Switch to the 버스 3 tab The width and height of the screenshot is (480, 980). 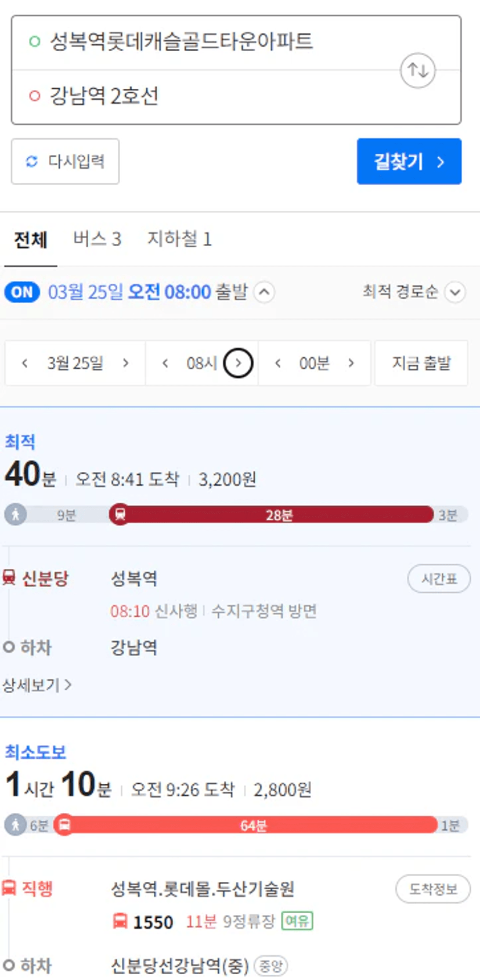[x=97, y=239]
